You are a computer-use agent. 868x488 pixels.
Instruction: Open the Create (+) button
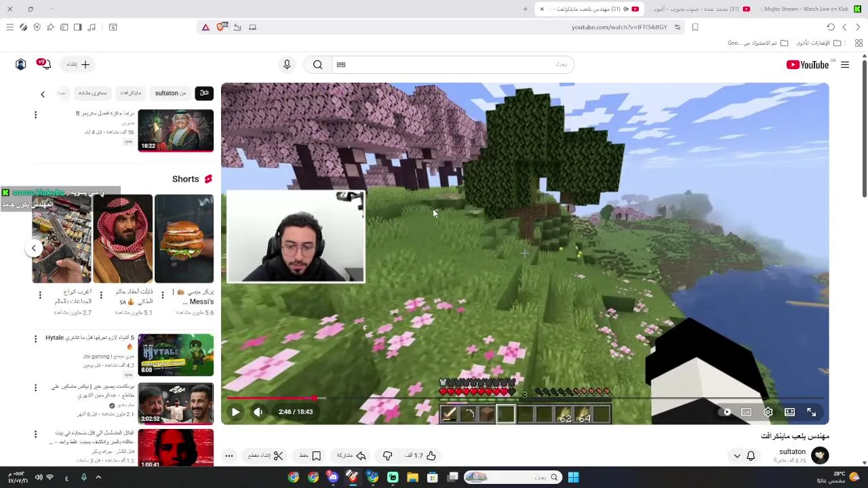78,64
